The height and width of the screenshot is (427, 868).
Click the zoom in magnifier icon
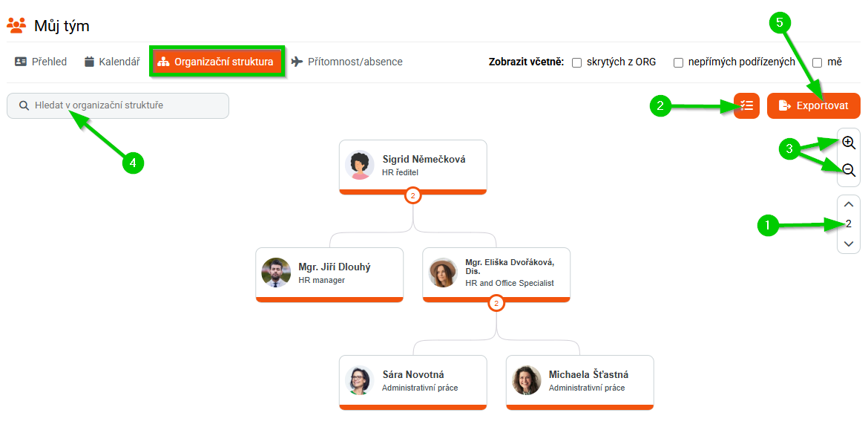(849, 143)
